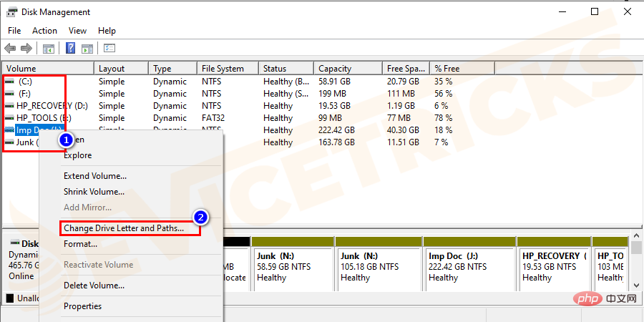Screen dimensions: 644x322
Task: Click the 163.78 GB capacity cell
Action: tap(336, 142)
